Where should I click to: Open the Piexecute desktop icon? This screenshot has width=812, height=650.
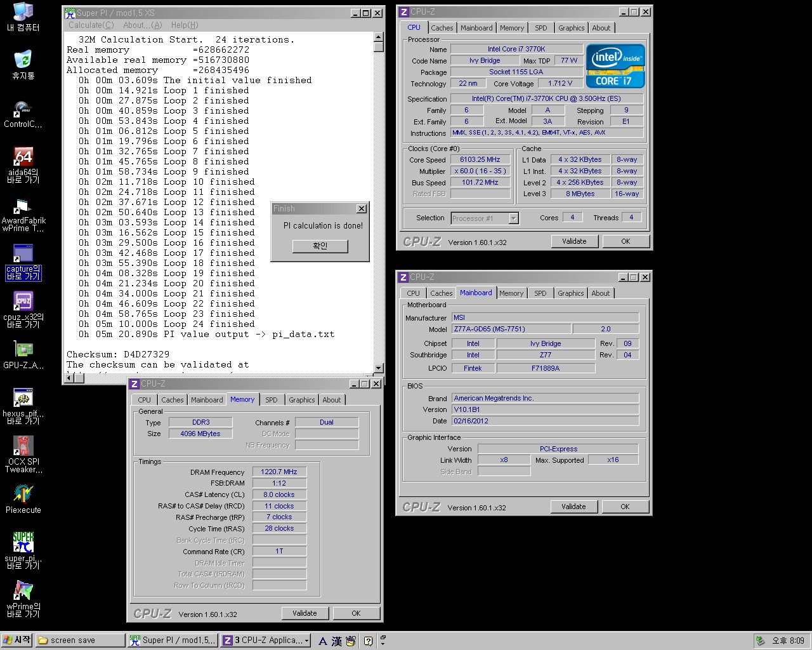pyautogui.click(x=23, y=499)
